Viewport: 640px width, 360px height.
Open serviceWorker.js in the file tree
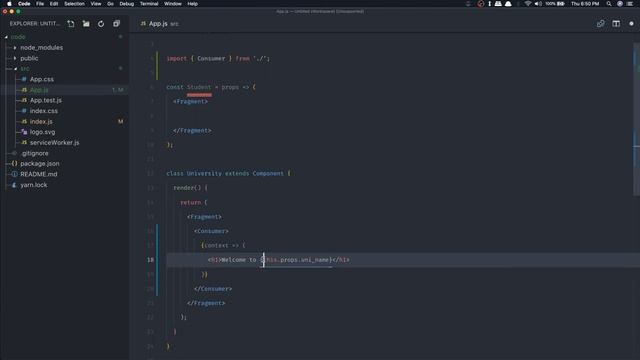pos(54,142)
